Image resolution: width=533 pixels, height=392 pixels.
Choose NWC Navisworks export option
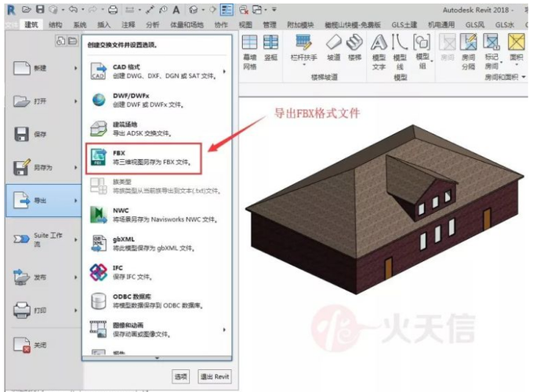pos(157,215)
